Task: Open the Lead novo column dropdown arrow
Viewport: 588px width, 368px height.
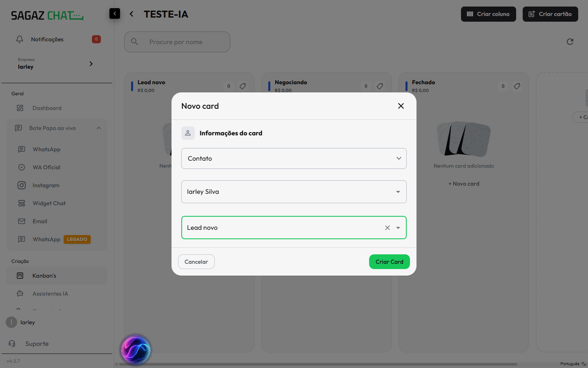Action: coord(398,228)
